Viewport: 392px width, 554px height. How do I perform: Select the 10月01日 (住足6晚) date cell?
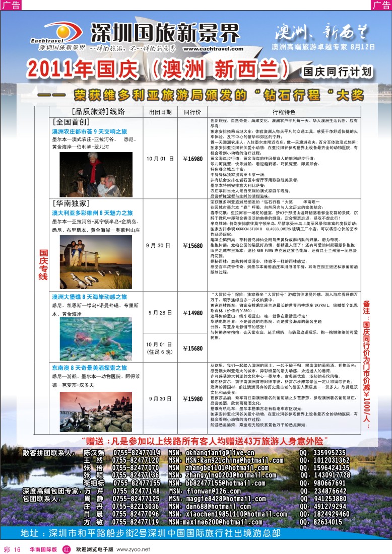(159, 348)
